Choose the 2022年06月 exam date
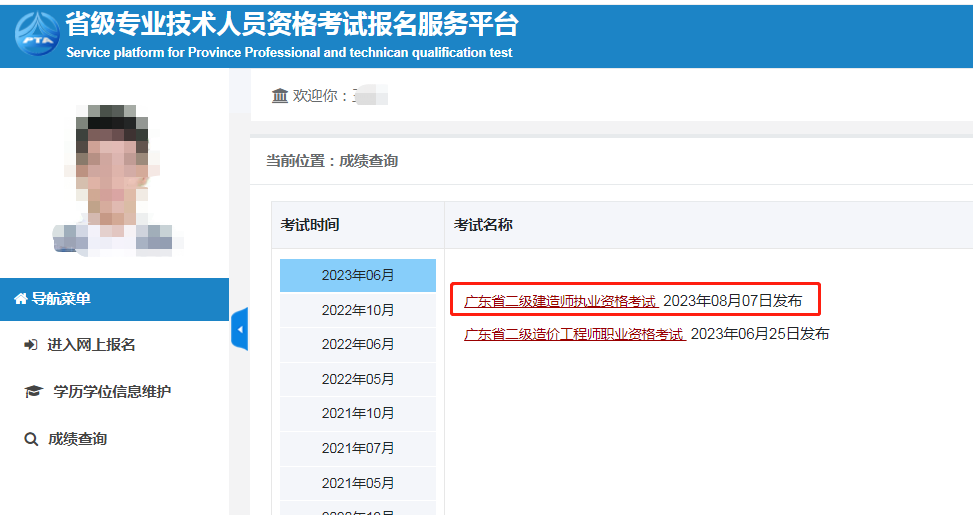 click(x=357, y=344)
